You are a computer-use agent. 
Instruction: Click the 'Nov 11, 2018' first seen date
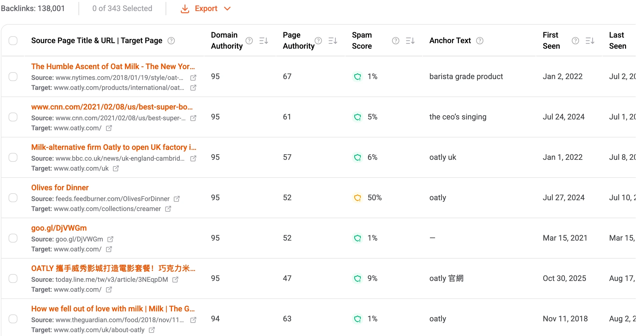(565, 319)
